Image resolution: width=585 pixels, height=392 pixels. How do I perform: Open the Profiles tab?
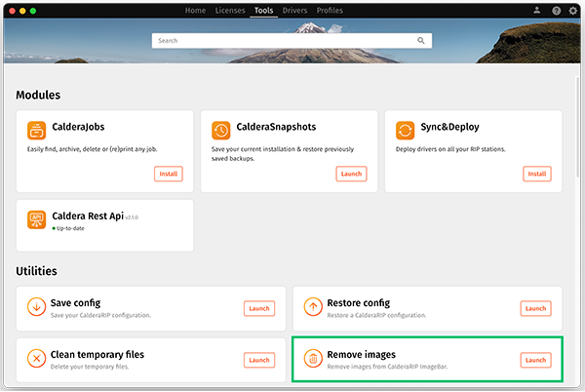tap(330, 11)
